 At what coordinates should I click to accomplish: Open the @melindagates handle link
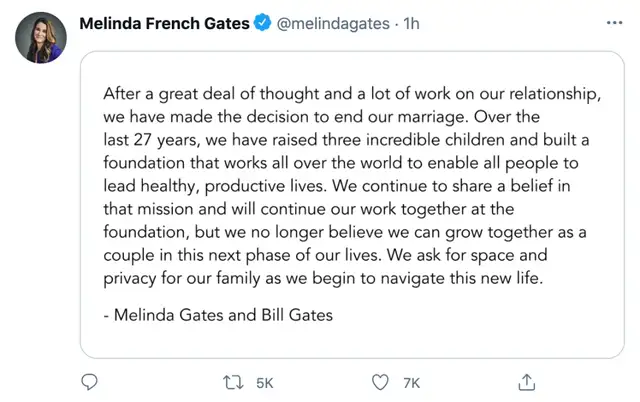pos(333,24)
